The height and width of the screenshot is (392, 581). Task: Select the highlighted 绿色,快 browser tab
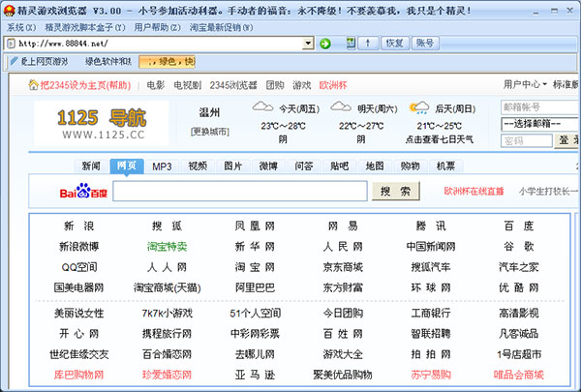click(168, 61)
